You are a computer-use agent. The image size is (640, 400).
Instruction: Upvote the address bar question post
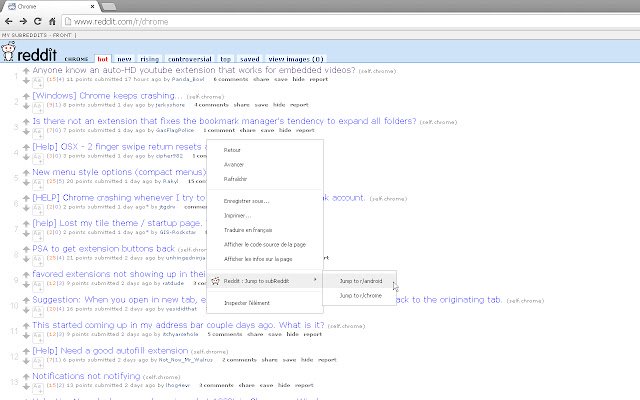click(x=26, y=326)
